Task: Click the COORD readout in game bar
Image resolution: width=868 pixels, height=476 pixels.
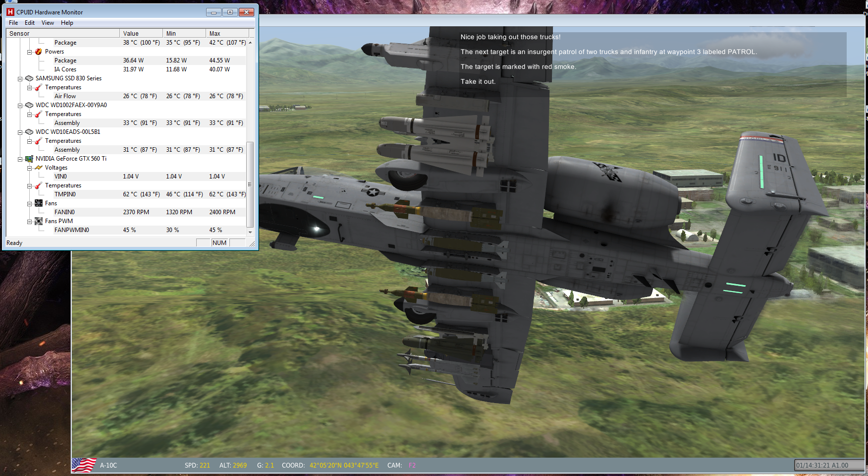Action: (x=330, y=465)
